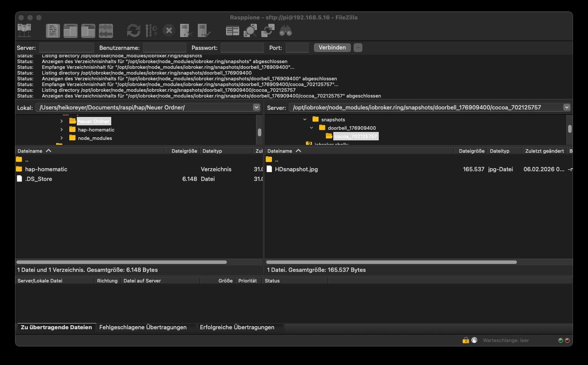Select .DS_Store file name in local list
Viewport: 588px width, 365px height.
click(38, 179)
